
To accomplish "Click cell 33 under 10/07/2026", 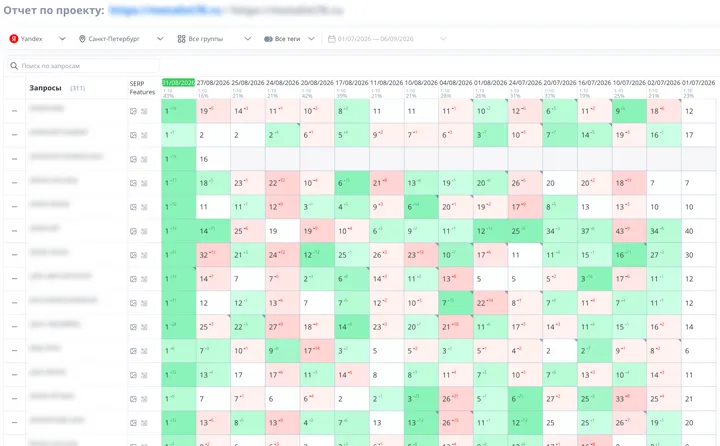I will click(x=629, y=399).
